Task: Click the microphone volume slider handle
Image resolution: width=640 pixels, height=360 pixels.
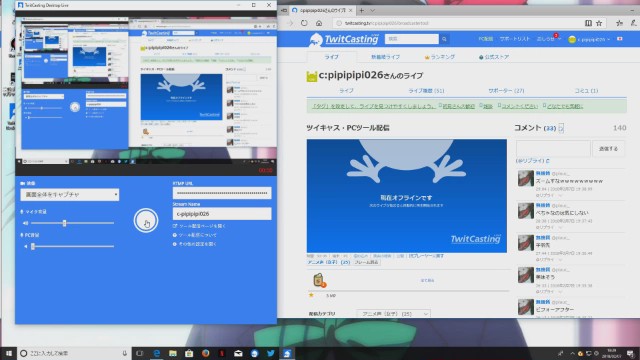Action: pos(64,223)
